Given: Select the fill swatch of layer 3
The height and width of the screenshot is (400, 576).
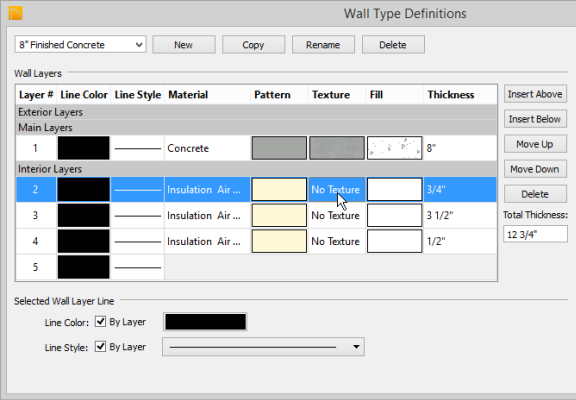Looking at the screenshot, I should pyautogui.click(x=395, y=215).
